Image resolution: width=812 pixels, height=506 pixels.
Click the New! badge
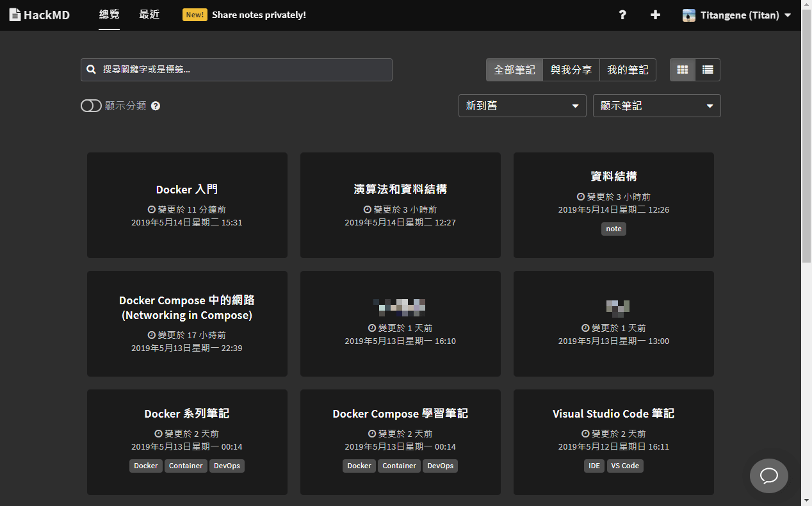click(x=195, y=15)
